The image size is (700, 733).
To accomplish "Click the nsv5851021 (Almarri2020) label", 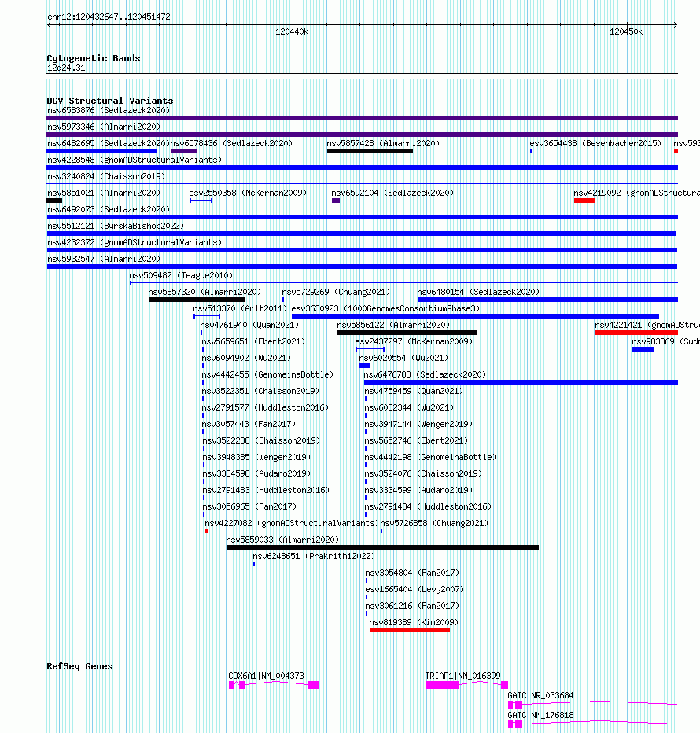I will coord(104,193).
